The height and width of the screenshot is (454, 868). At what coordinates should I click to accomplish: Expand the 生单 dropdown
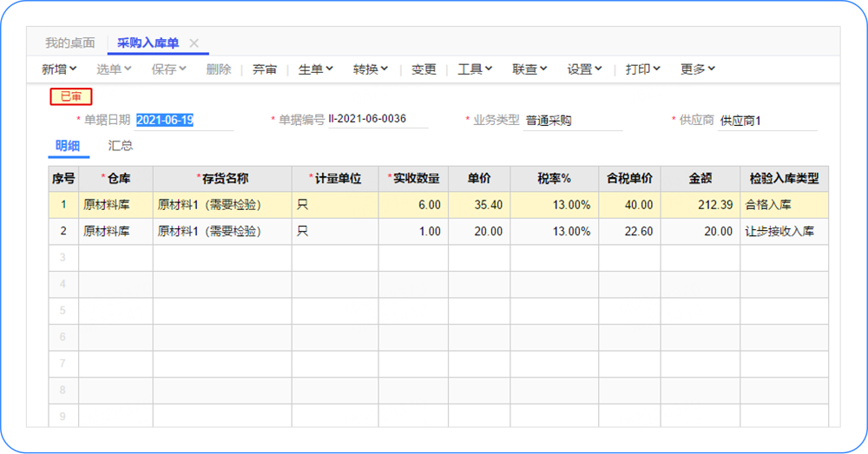click(316, 69)
